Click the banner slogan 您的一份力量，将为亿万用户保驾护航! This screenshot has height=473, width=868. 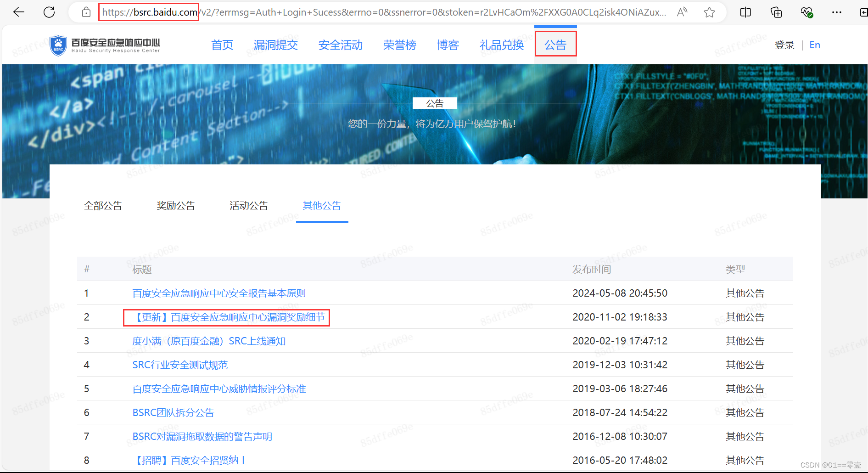pos(432,124)
